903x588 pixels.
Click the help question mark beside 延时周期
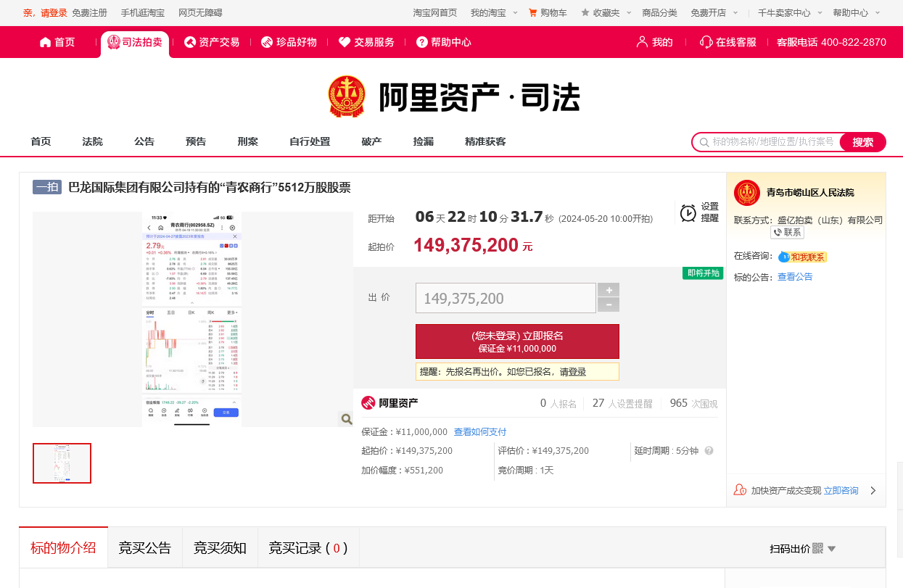[709, 451]
